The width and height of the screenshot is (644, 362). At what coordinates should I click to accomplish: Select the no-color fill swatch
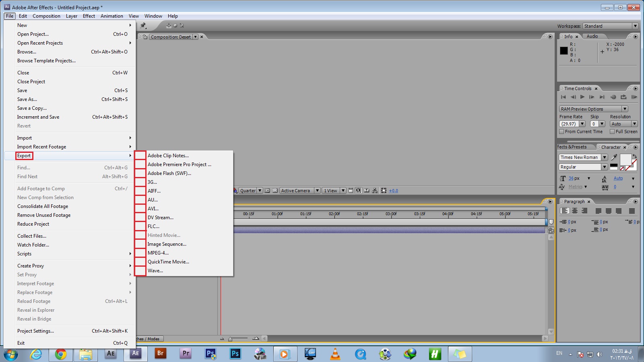622,169
